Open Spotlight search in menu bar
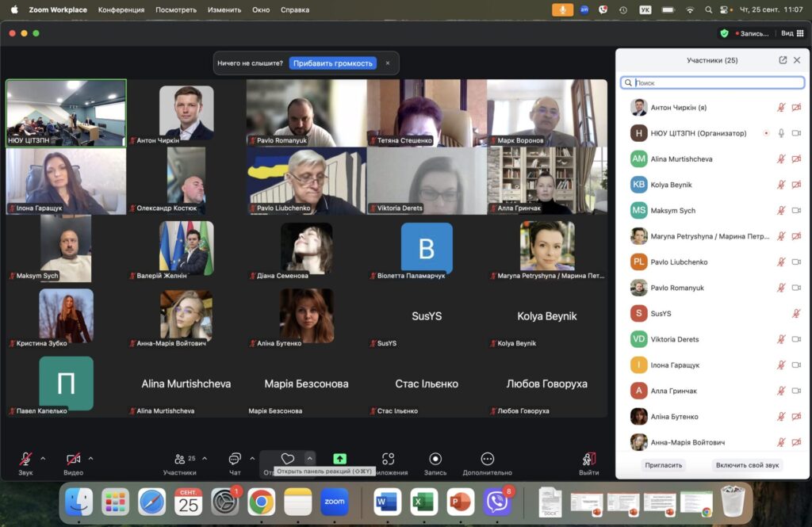The height and width of the screenshot is (527, 812). [708, 10]
